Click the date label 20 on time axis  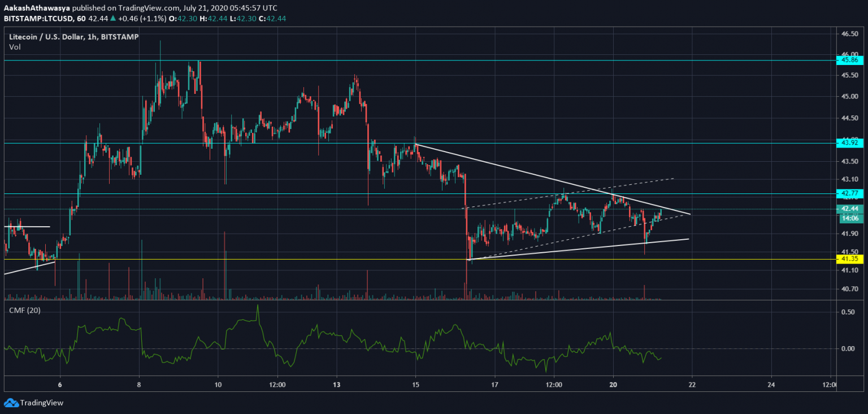coord(613,385)
